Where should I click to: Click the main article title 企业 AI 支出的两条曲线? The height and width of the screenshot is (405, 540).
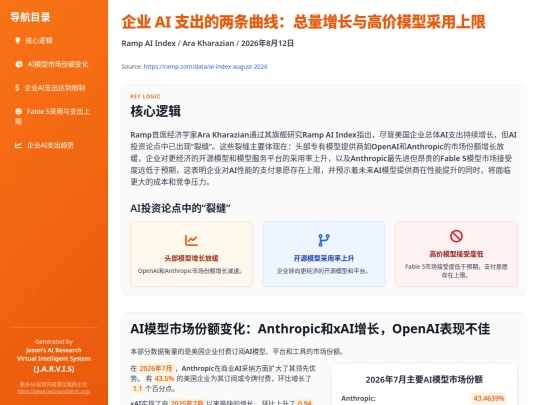tap(303, 22)
